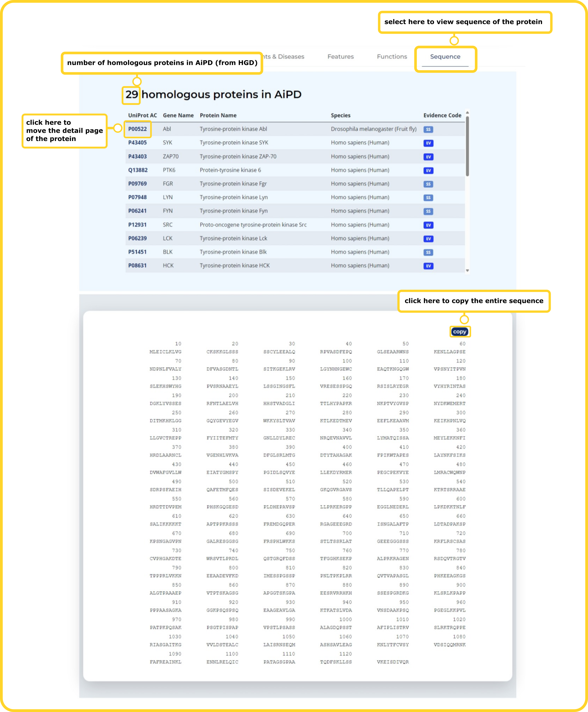The height and width of the screenshot is (712, 588).
Task: Open protein P12931 detail page
Action: 138,225
